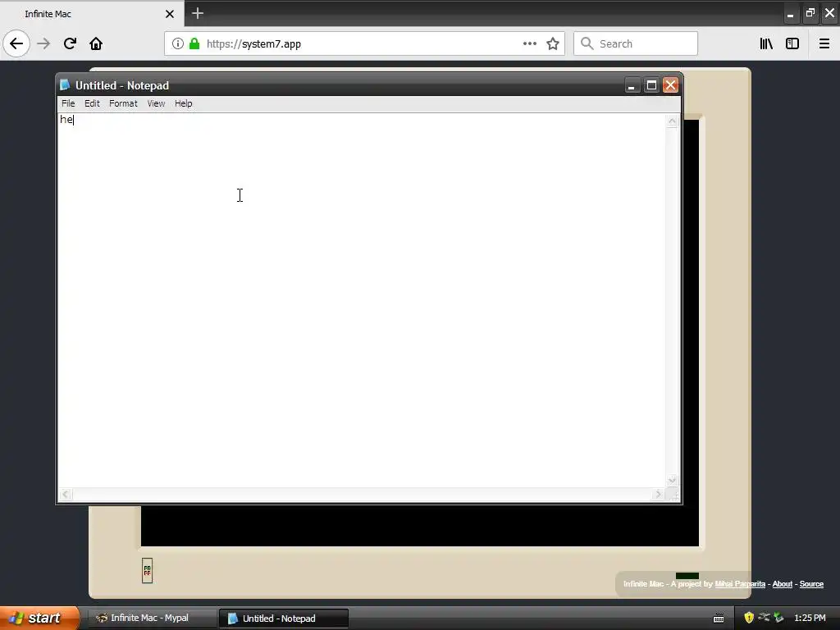840x630 pixels.
Task: Open the browser Library icon
Action: [x=767, y=43]
